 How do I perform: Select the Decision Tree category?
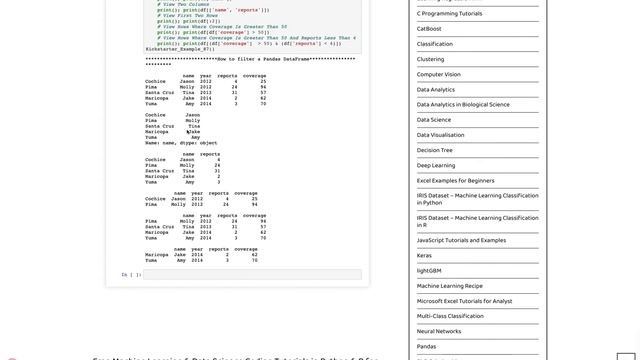[x=435, y=150]
